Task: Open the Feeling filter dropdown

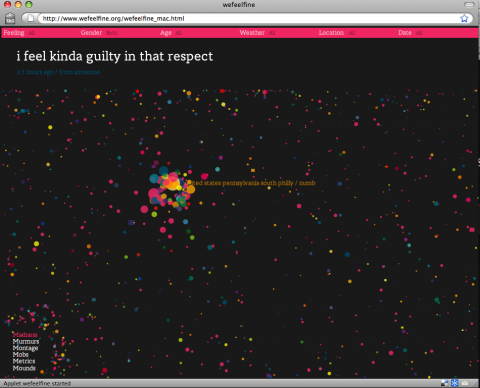Action: coord(19,33)
